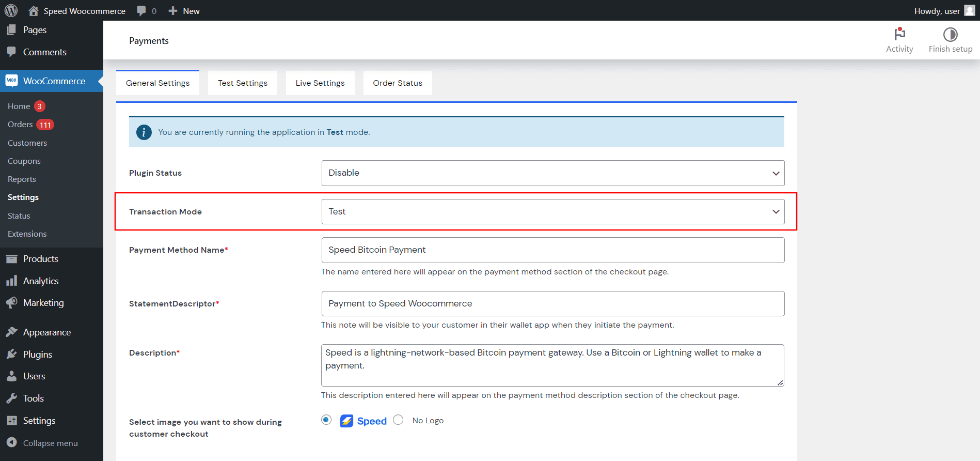Open user avatar in admin bar
This screenshot has width=980, height=461.
coord(969,10)
